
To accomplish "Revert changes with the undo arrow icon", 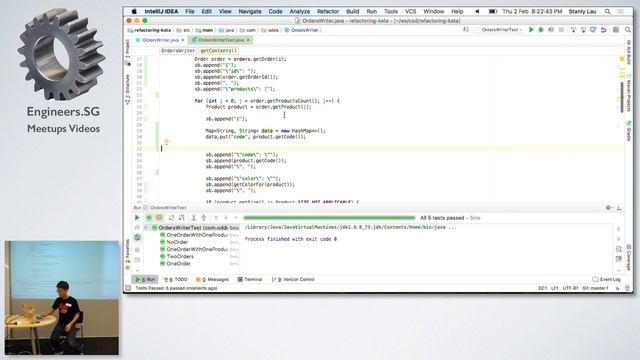I will 603,30.
